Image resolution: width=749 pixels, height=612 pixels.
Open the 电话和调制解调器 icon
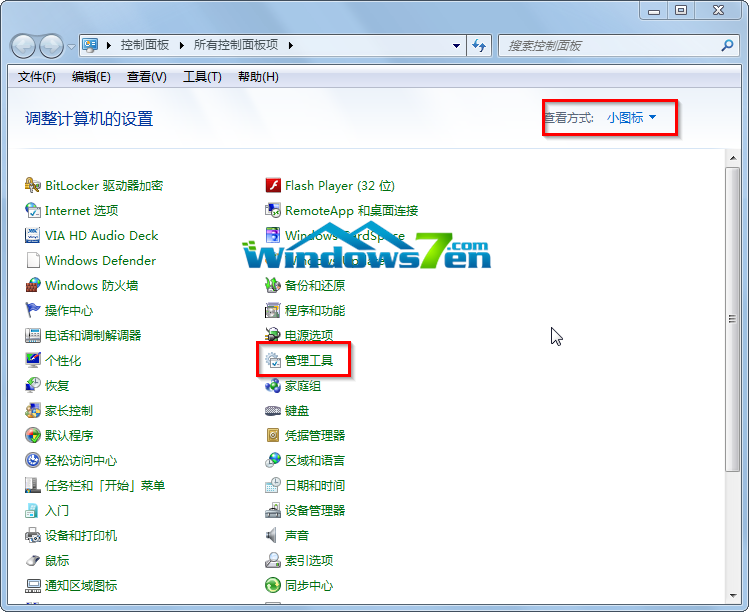click(x=32, y=335)
